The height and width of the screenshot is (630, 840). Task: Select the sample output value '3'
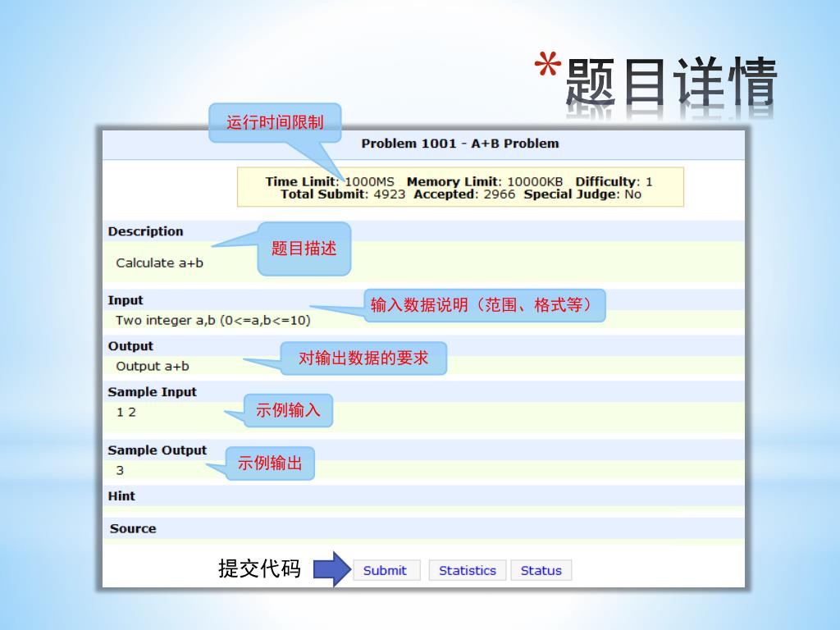coord(120,470)
